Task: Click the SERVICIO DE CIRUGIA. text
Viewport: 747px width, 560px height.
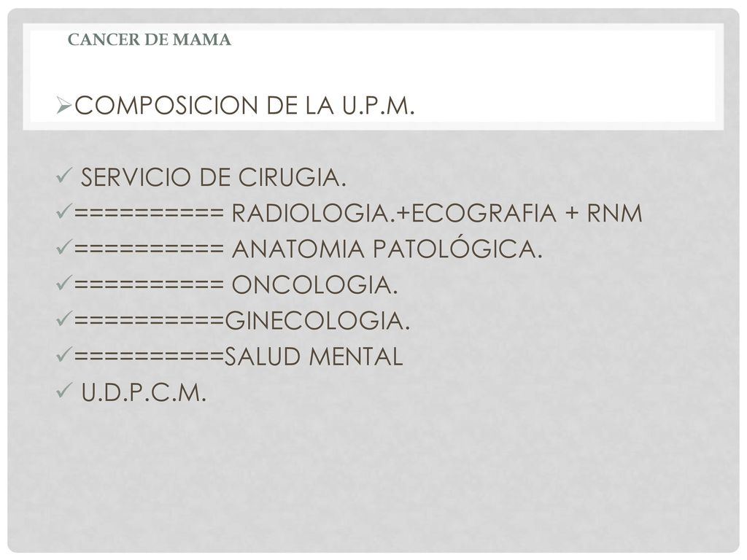Action: [x=214, y=178]
